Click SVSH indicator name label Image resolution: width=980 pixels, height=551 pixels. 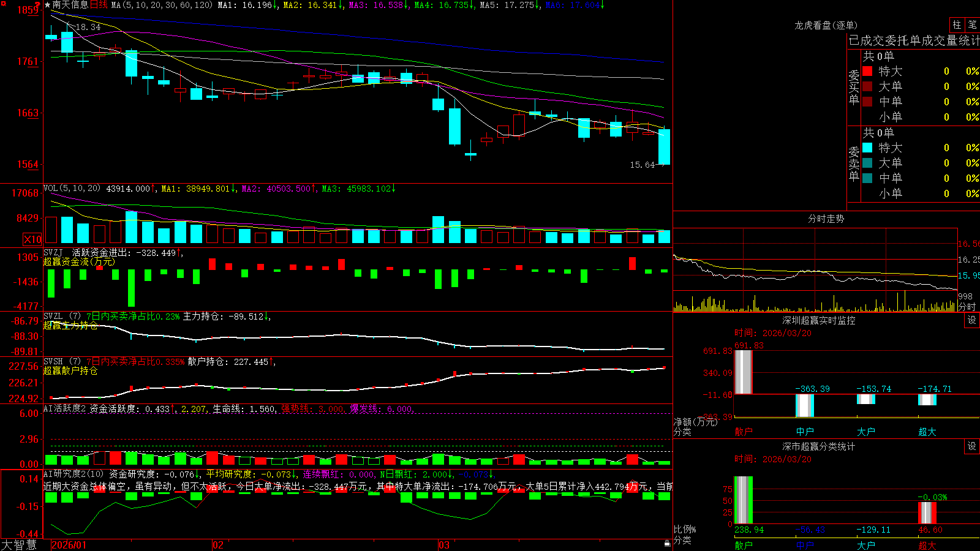53,362
